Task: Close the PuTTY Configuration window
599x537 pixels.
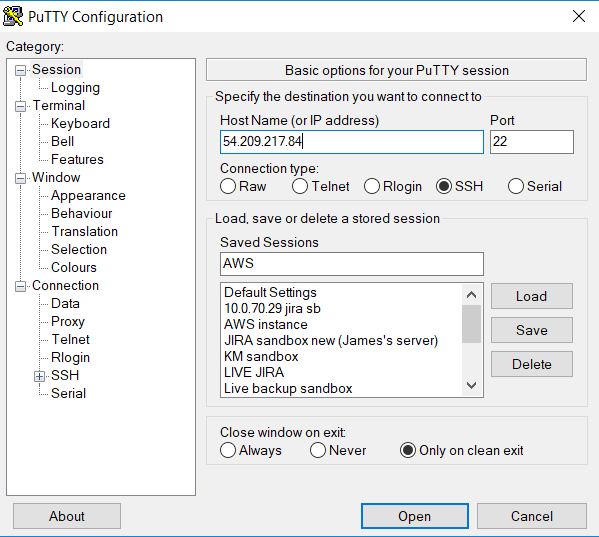Action: coord(579,16)
